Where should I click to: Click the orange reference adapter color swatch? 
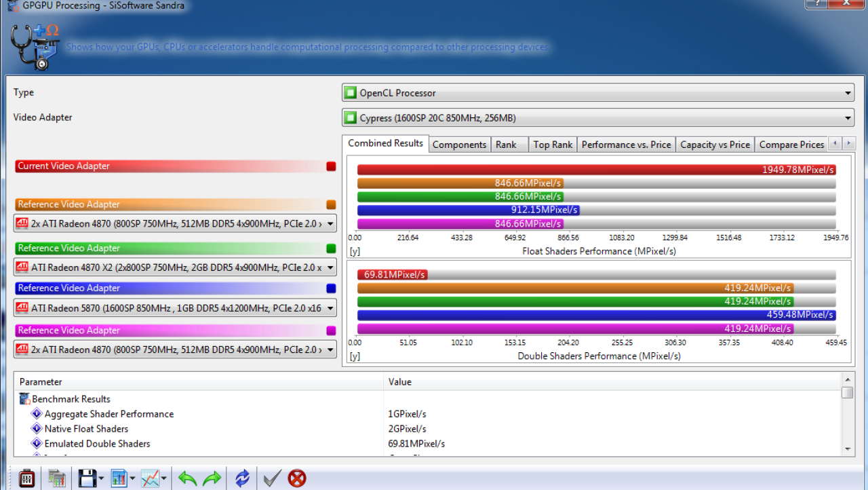pyautogui.click(x=331, y=204)
